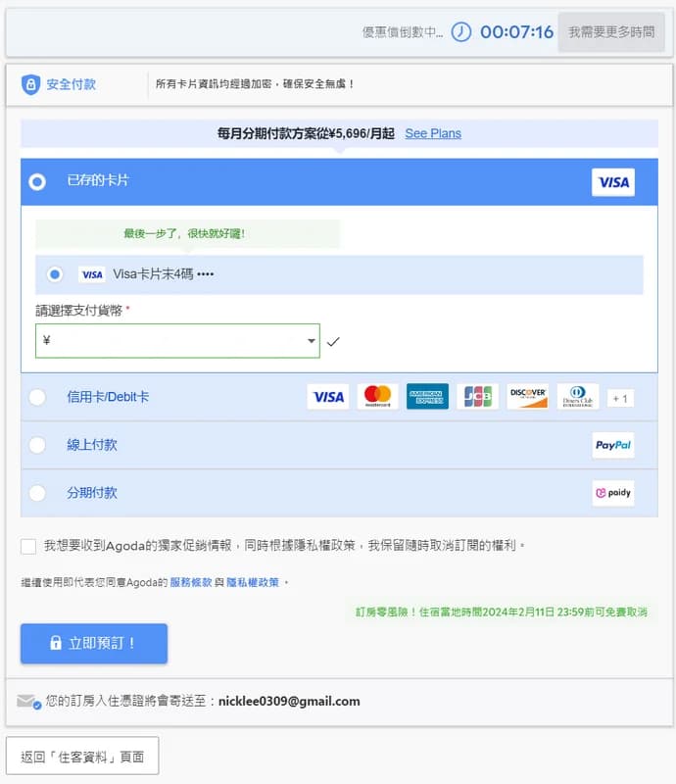
Task: Click the free cancellation notice in green
Action: [502, 612]
